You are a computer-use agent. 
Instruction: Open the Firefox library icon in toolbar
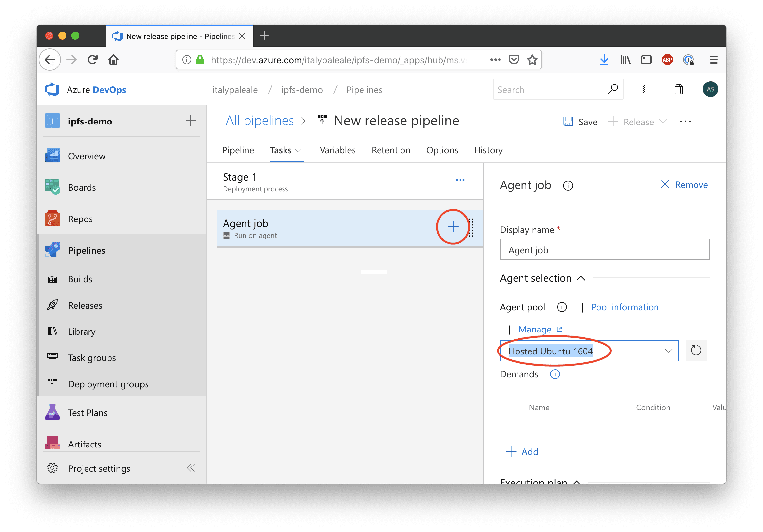(625, 60)
